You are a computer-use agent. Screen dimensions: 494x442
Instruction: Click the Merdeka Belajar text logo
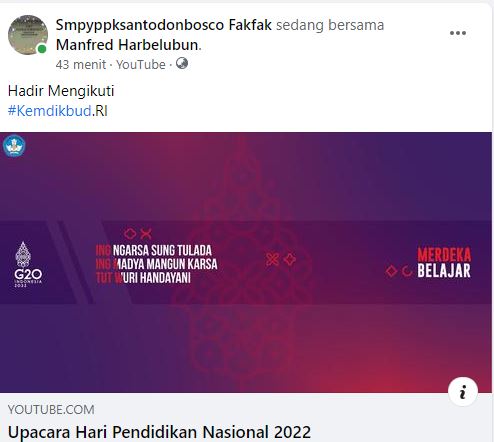pyautogui.click(x=444, y=262)
